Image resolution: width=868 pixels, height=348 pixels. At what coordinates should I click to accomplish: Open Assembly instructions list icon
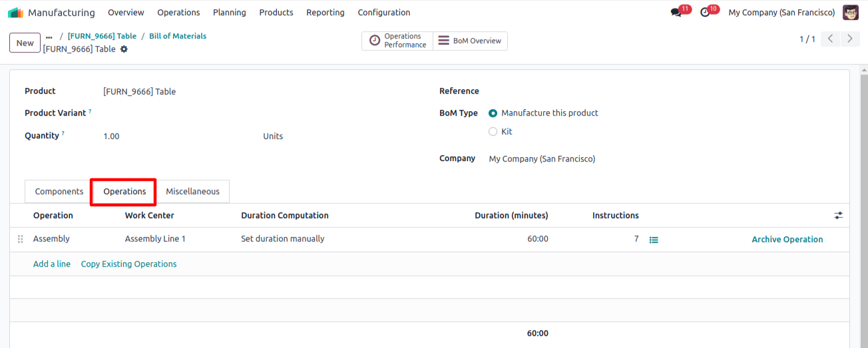pyautogui.click(x=654, y=240)
